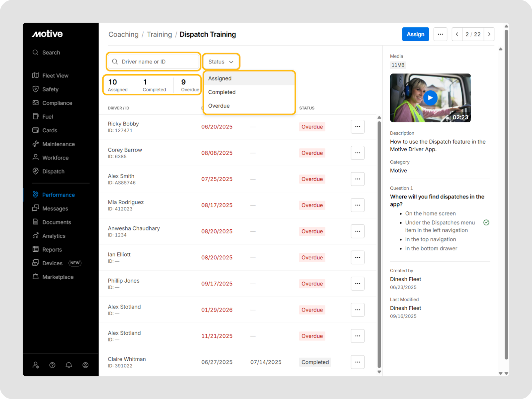
Task: Click the Maintenance wrench icon
Action: click(36, 144)
